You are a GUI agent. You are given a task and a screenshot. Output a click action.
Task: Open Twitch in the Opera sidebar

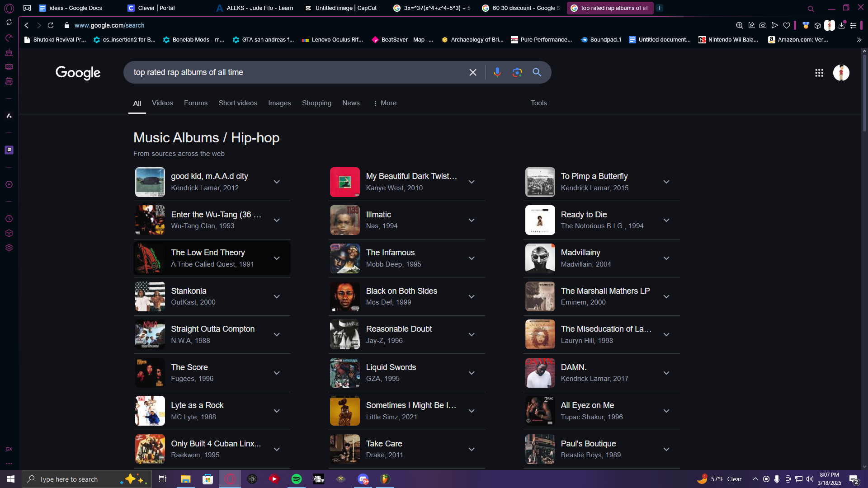click(x=9, y=150)
